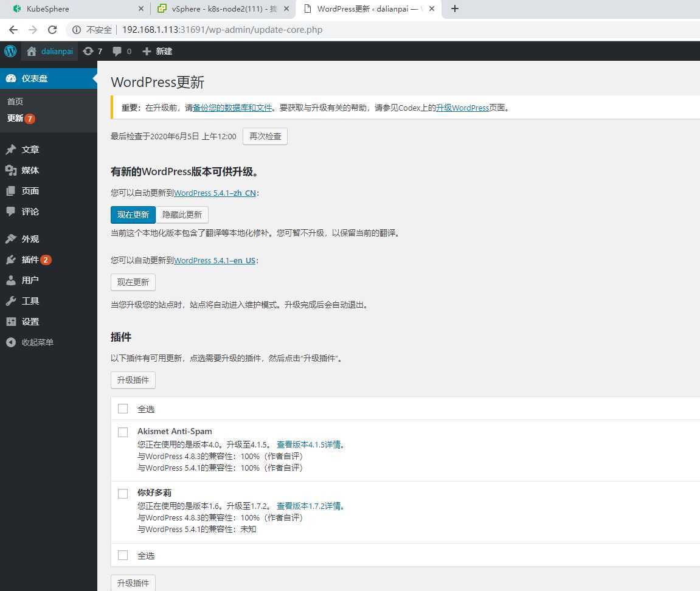
Task: Click the speech bubble icon for 评论
Action: click(x=11, y=212)
